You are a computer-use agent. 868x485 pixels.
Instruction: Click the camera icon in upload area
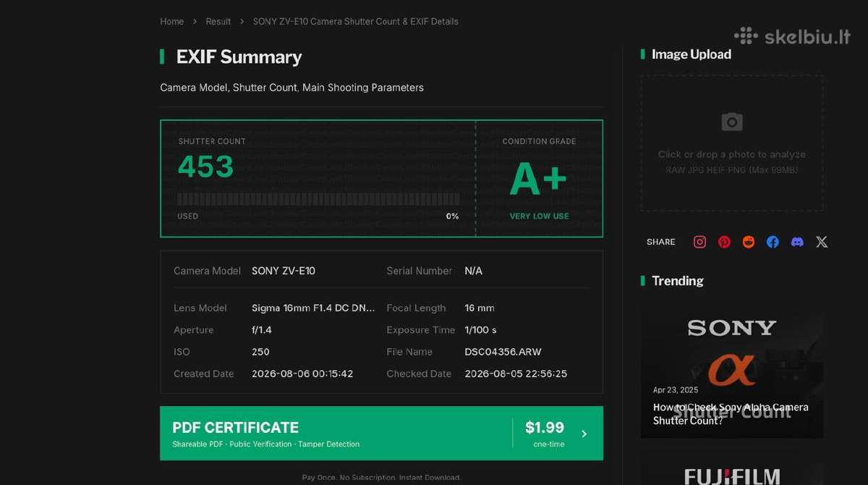[732, 122]
